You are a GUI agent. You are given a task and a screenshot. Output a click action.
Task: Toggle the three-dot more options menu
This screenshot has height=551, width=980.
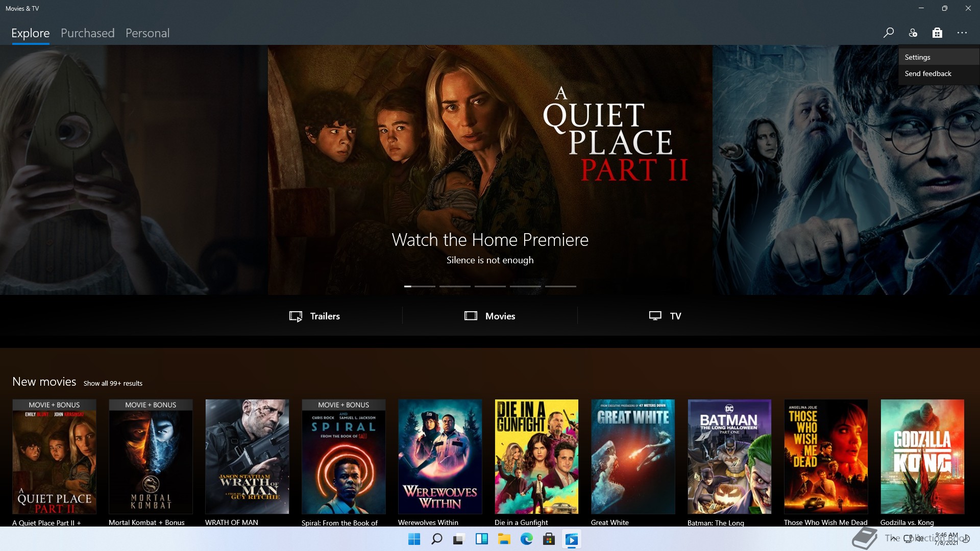pyautogui.click(x=962, y=33)
